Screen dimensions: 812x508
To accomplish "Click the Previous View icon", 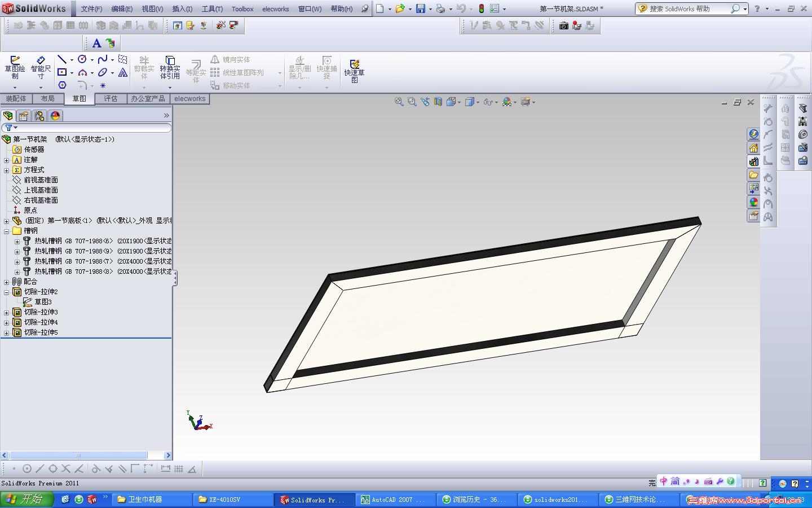I will [x=425, y=102].
